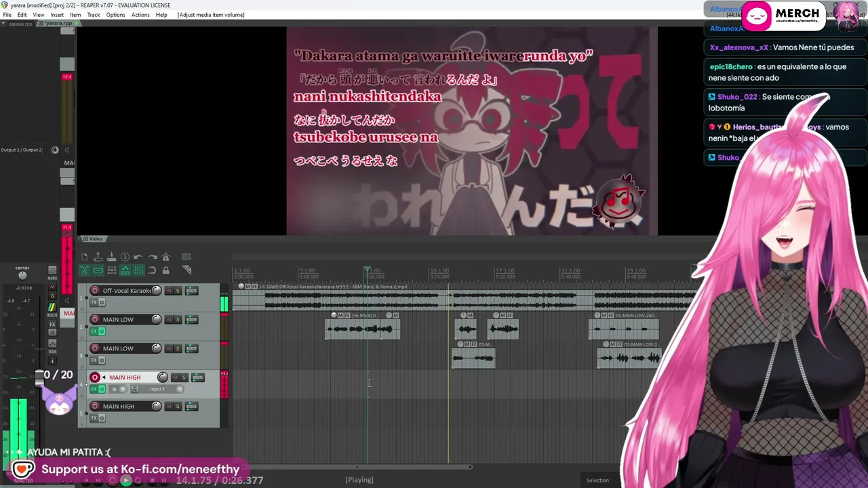Image resolution: width=868 pixels, height=488 pixels.
Task: Open Project settings from the info icon
Action: 125,257
